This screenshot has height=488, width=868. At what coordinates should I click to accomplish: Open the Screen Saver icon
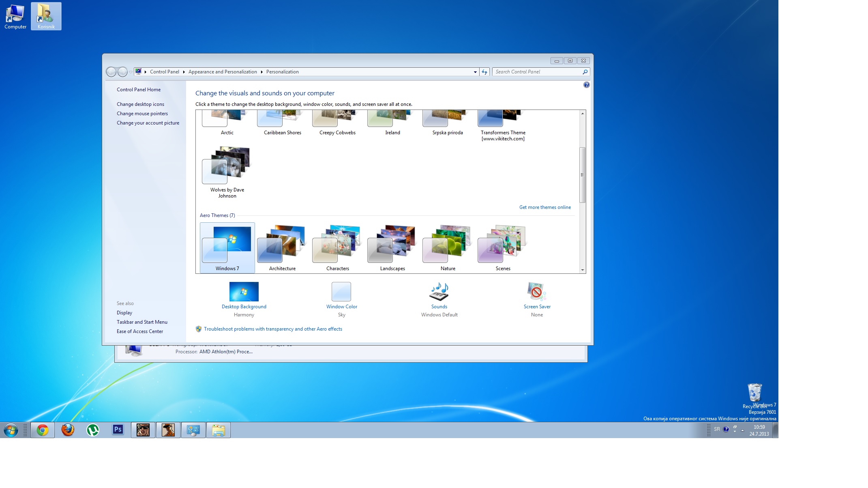click(x=536, y=292)
